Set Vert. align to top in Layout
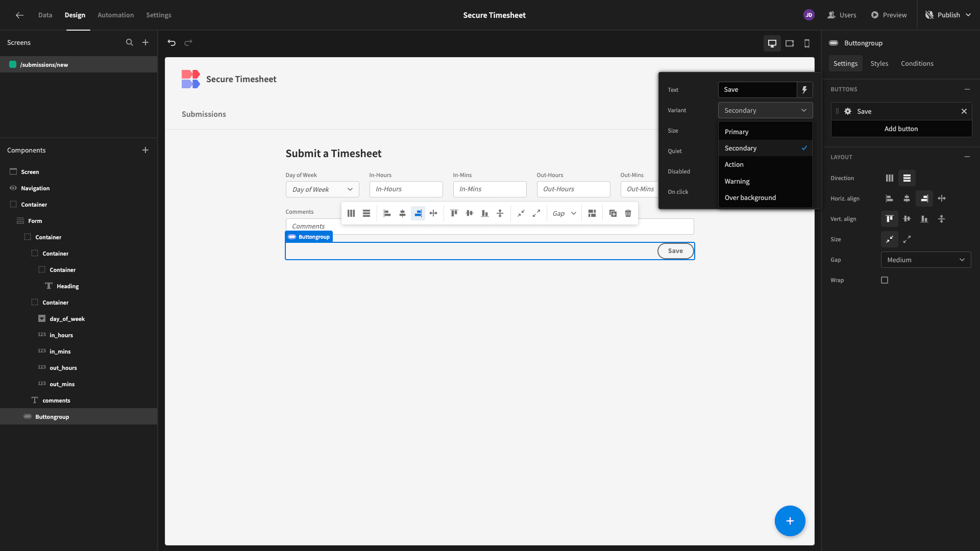Screen dimensions: 980x551 pos(890,219)
